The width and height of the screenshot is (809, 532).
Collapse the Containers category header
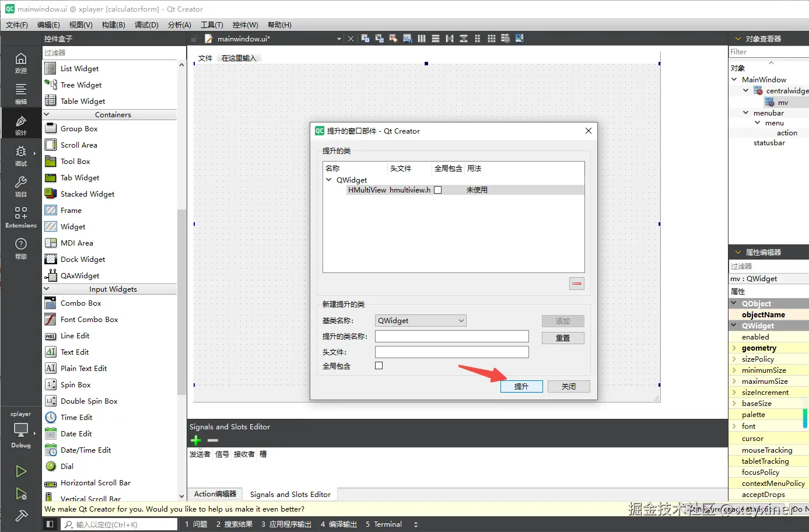[110, 115]
